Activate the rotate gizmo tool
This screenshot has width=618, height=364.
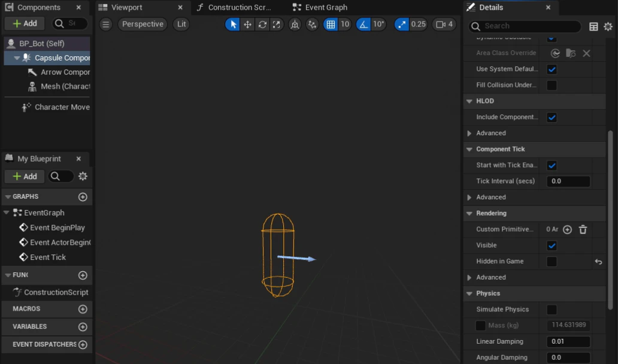[262, 25]
